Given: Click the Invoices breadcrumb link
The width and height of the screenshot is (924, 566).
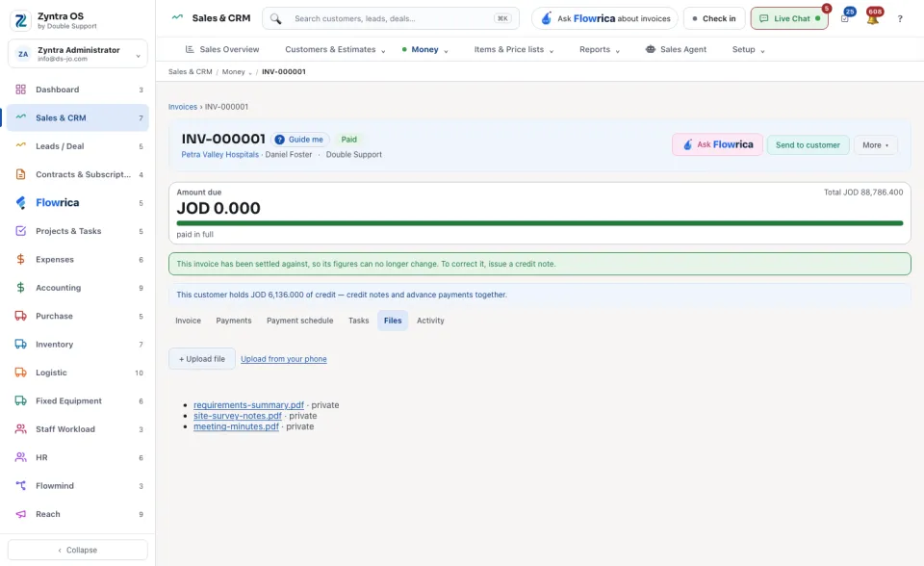Looking at the screenshot, I should [183, 107].
